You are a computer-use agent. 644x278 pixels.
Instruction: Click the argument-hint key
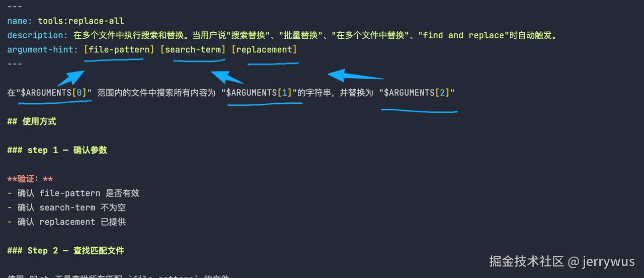43,49
